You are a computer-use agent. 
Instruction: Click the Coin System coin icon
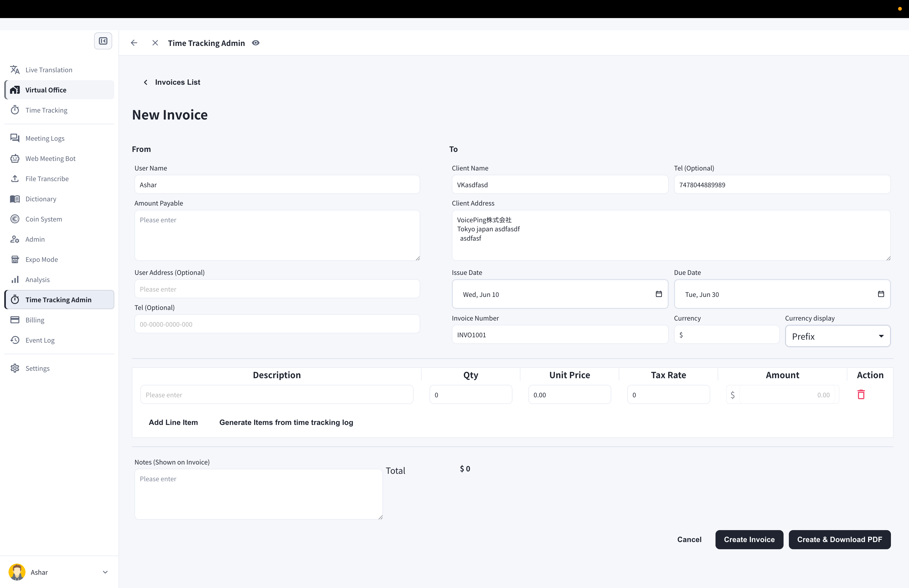(x=15, y=219)
